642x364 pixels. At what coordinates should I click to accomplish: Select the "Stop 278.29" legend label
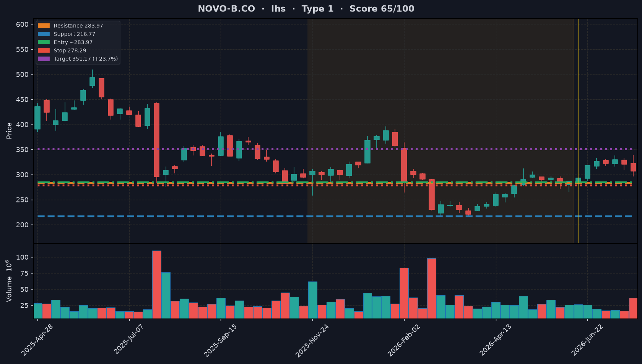click(x=70, y=50)
